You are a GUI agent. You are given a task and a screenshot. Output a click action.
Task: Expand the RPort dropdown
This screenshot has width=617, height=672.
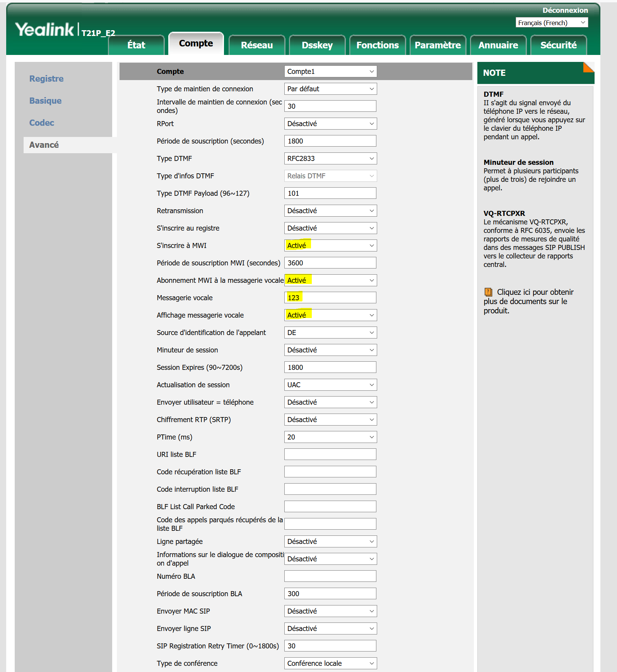click(x=330, y=124)
